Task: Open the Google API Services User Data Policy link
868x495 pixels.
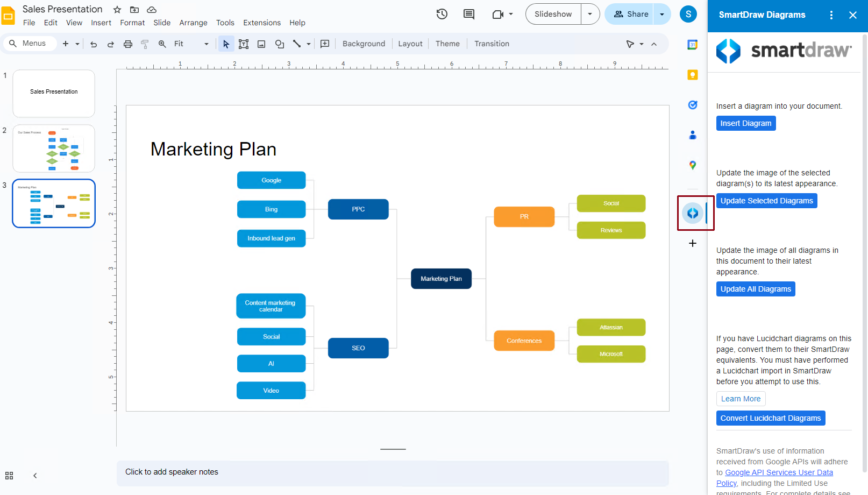Action: (779, 472)
